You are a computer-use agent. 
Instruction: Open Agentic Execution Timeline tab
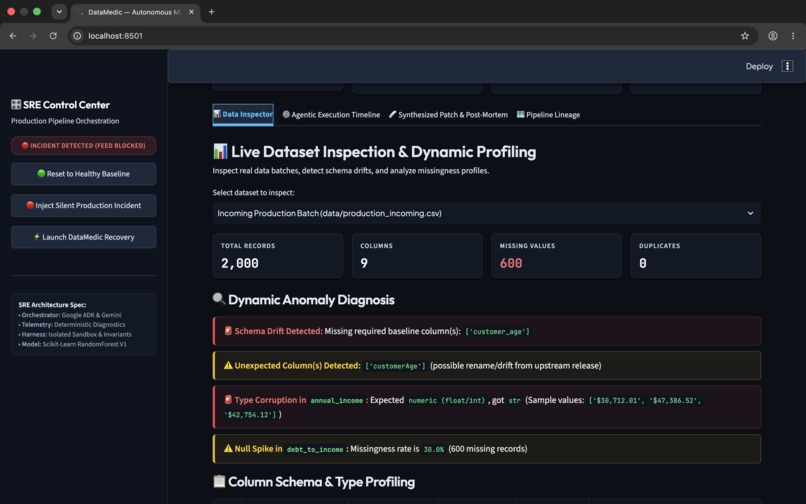coord(332,115)
